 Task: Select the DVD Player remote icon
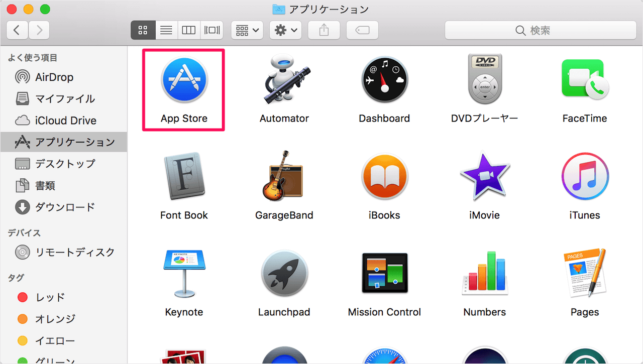(x=484, y=79)
